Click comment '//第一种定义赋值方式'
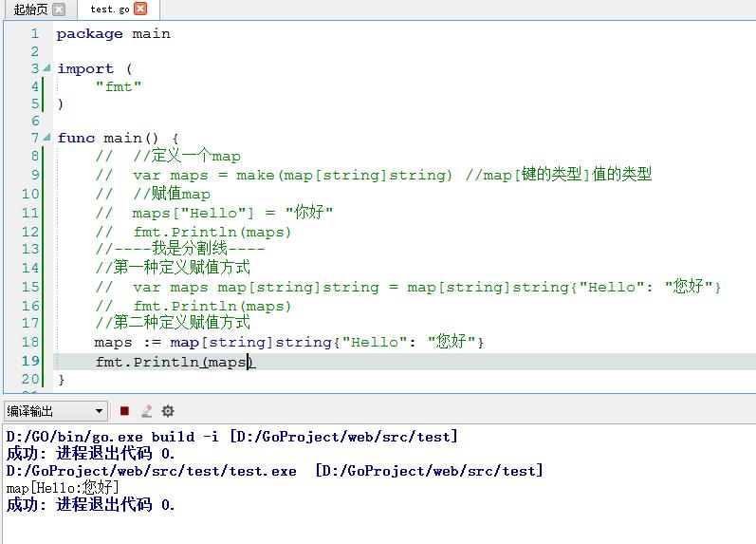The width and height of the screenshot is (756, 544). pos(173,267)
